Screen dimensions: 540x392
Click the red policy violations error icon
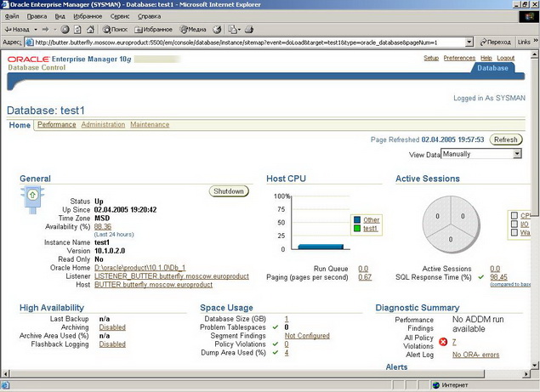(x=443, y=342)
